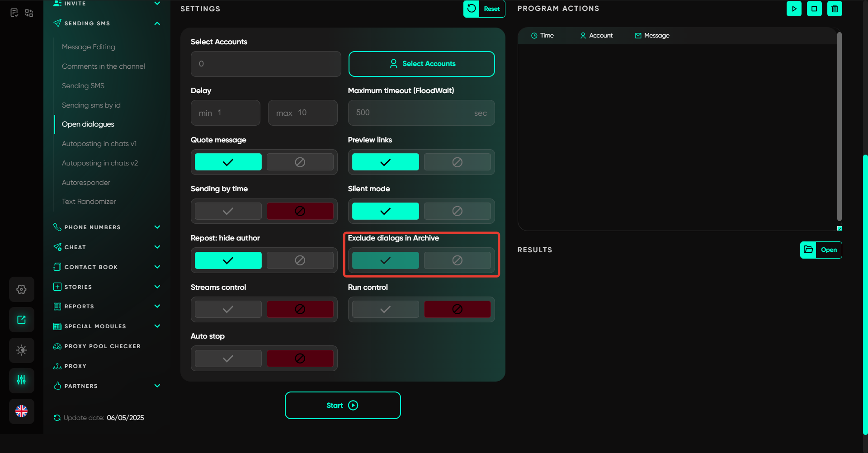Click the UK flag language icon
This screenshot has width=868, height=453.
(x=21, y=411)
